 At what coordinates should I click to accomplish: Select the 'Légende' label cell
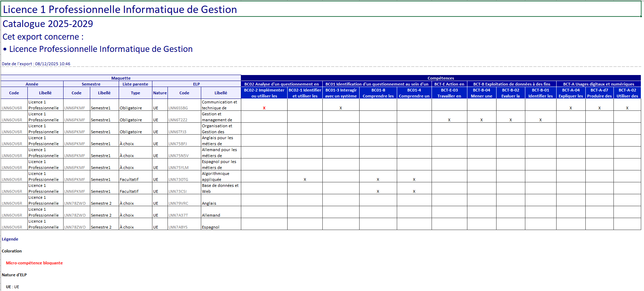coord(10,239)
